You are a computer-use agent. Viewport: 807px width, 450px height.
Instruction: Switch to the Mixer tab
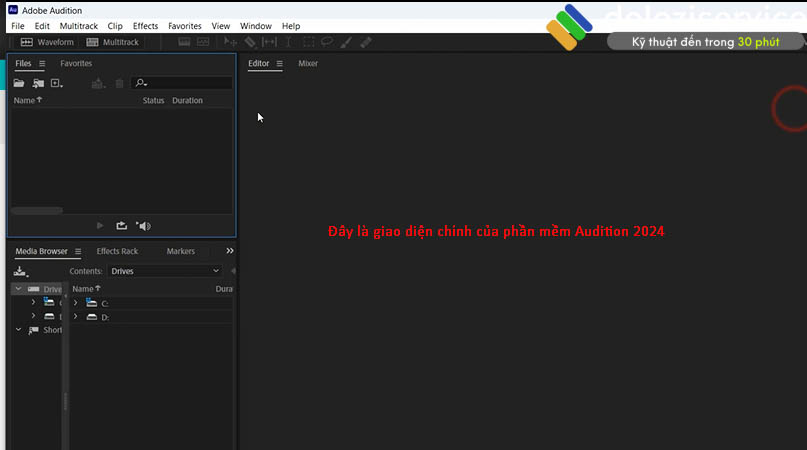pos(308,64)
